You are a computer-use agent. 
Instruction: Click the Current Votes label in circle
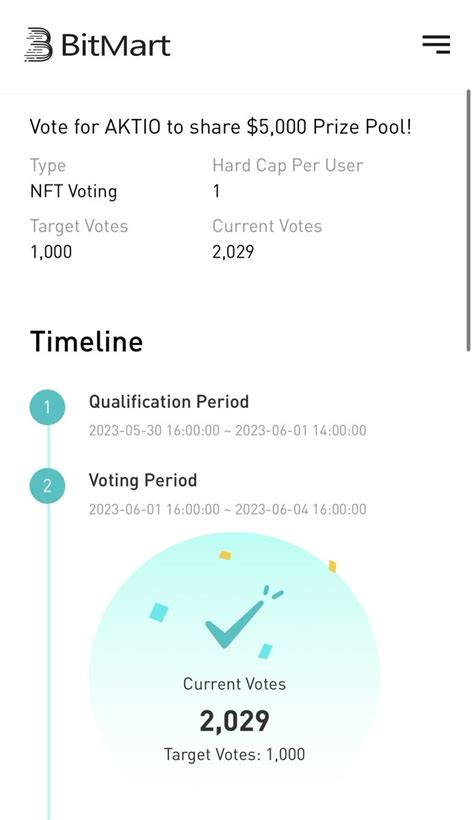(x=234, y=684)
